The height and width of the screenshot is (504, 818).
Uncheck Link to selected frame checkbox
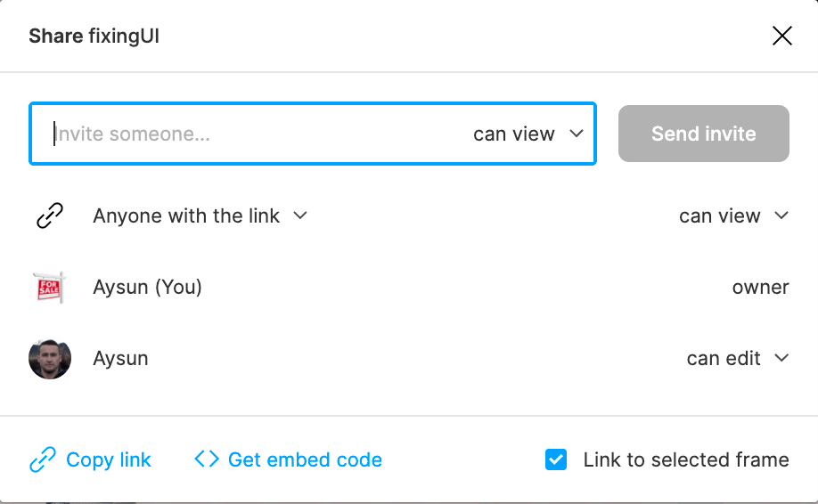[556, 459]
